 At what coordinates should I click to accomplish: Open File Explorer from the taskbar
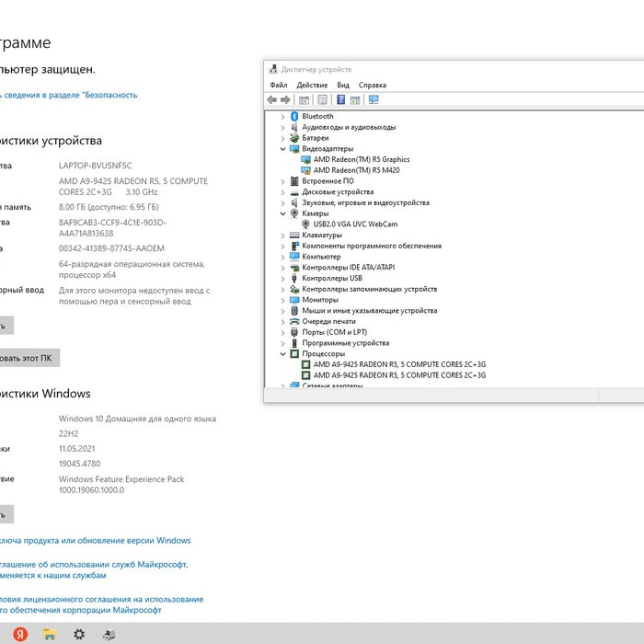pos(50,634)
